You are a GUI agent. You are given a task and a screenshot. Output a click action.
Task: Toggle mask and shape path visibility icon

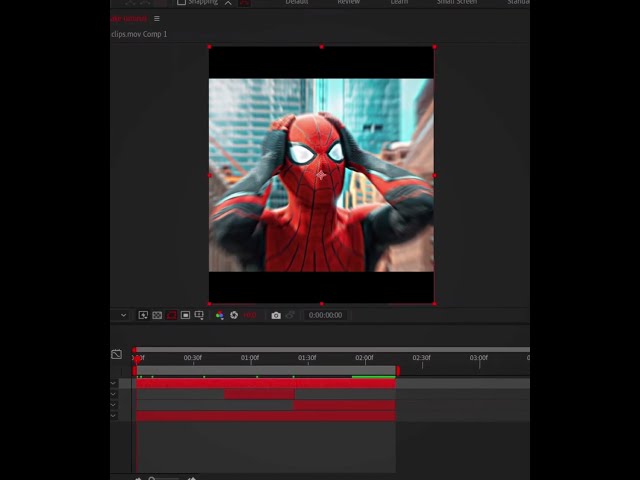(x=171, y=315)
